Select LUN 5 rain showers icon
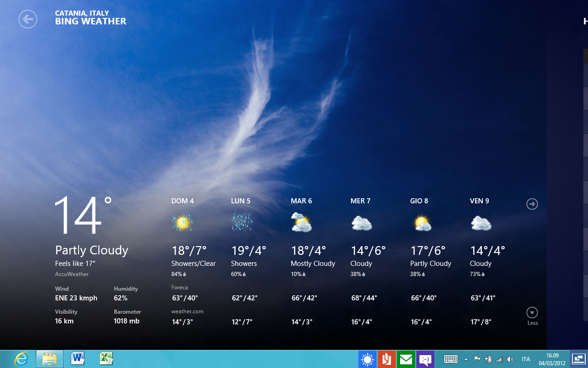Screen dimensions: 588x368 click(x=242, y=223)
